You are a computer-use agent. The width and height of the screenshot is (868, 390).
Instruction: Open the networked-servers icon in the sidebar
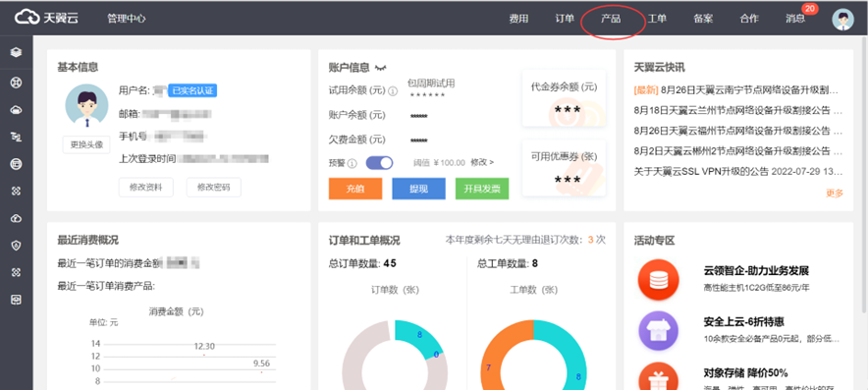[16, 137]
